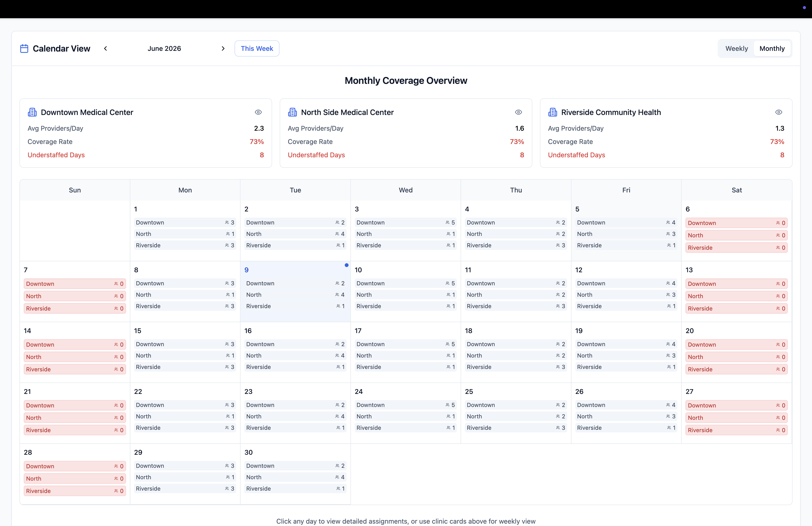812x526 pixels.
Task: Click the Sun column header
Action: pos(75,190)
